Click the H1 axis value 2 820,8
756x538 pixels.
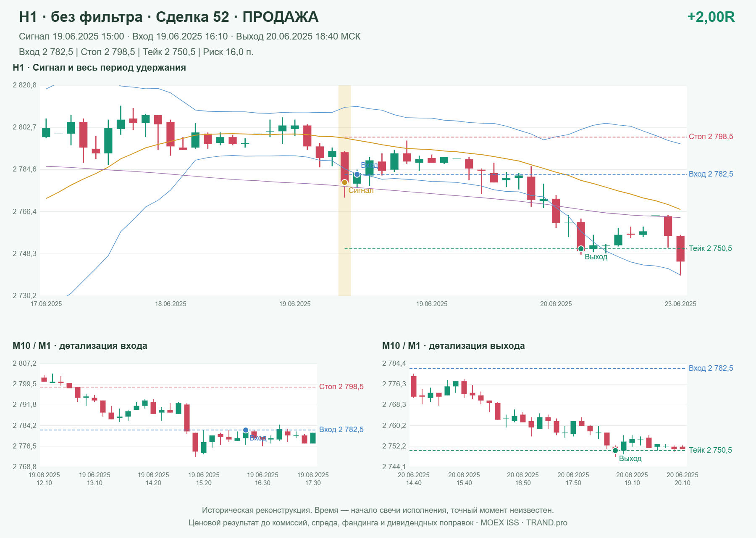point(24,85)
